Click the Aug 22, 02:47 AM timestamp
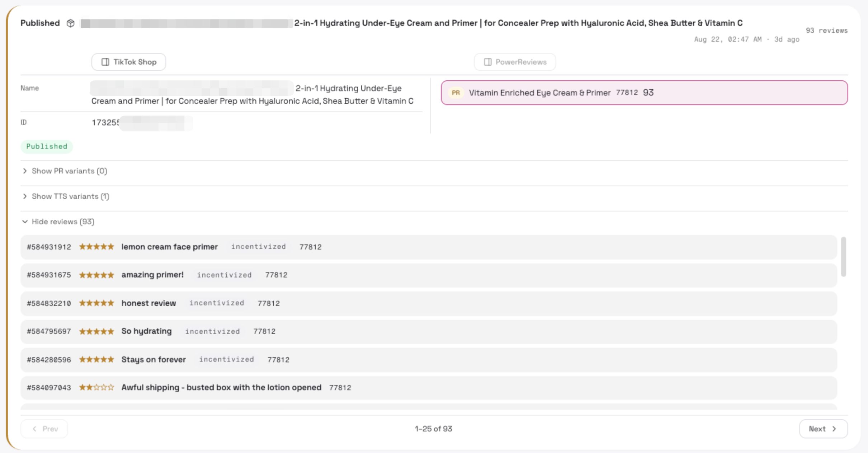868x453 pixels. click(x=747, y=39)
